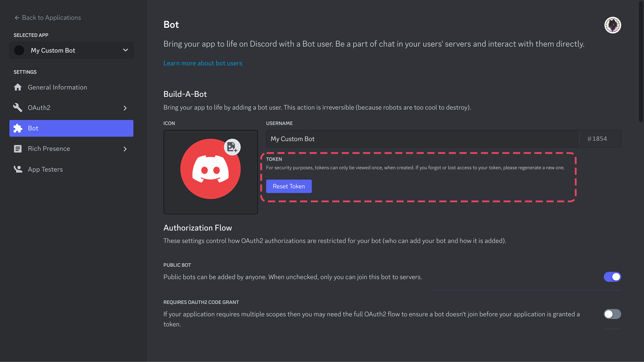The image size is (644, 362).
Task: Select App Testers in the sidebar
Action: (45, 169)
